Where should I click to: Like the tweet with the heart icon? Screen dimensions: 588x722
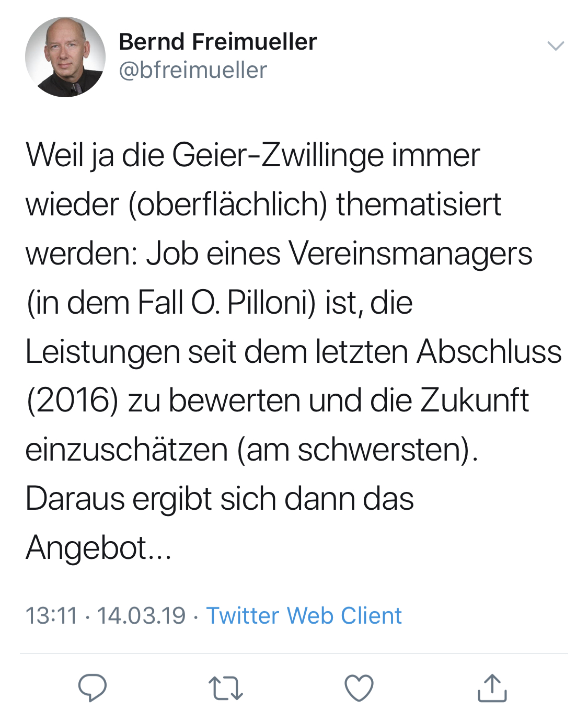(359, 688)
